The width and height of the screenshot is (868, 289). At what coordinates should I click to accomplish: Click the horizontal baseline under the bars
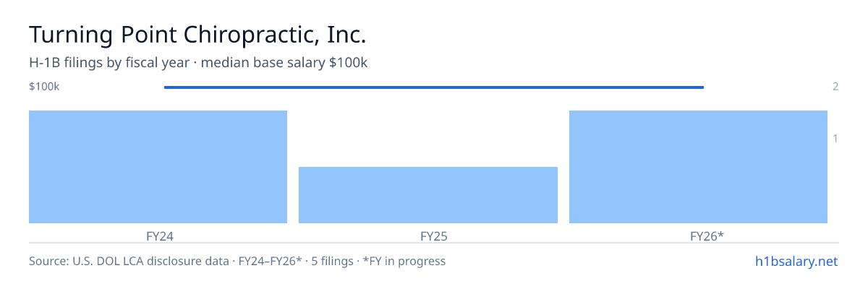click(x=434, y=243)
